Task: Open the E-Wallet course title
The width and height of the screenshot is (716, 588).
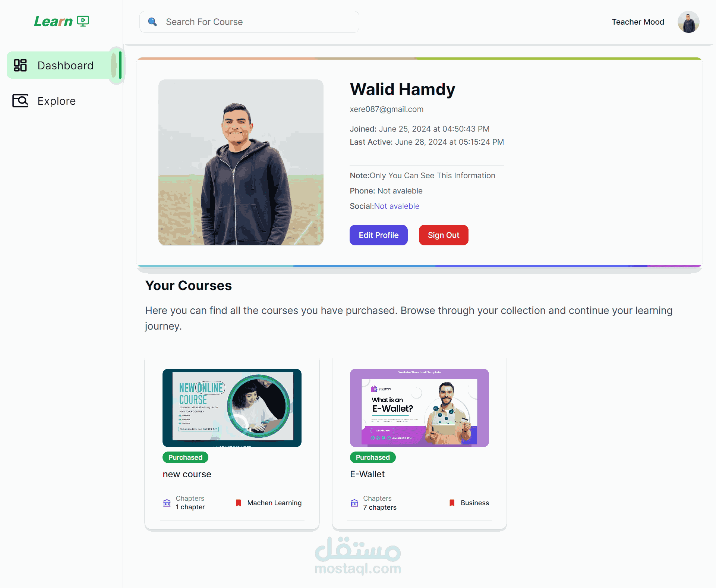Action: tap(367, 474)
